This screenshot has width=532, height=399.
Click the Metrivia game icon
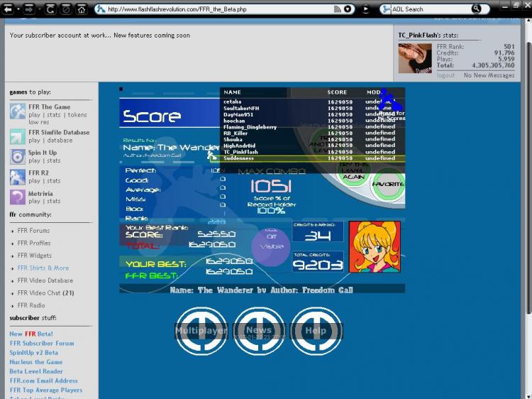pyautogui.click(x=17, y=197)
